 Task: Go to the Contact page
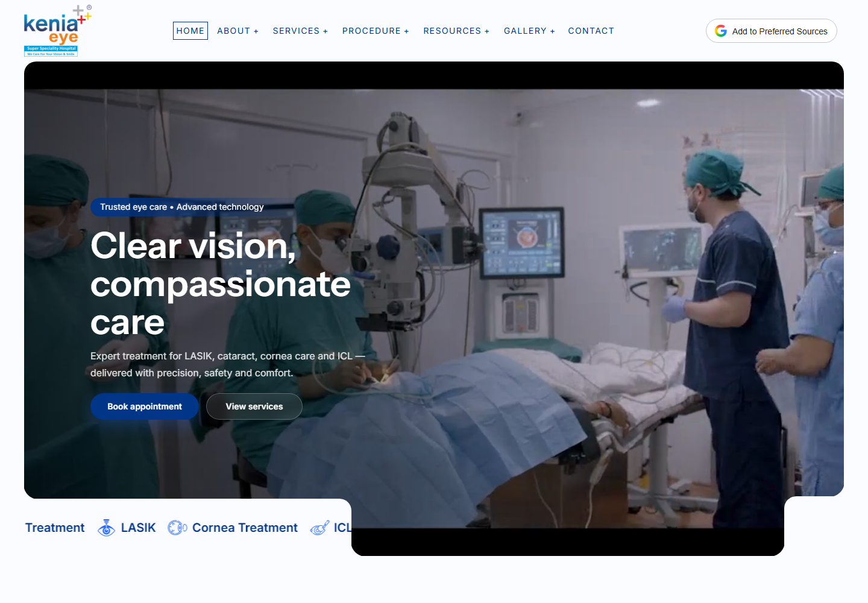(x=591, y=31)
